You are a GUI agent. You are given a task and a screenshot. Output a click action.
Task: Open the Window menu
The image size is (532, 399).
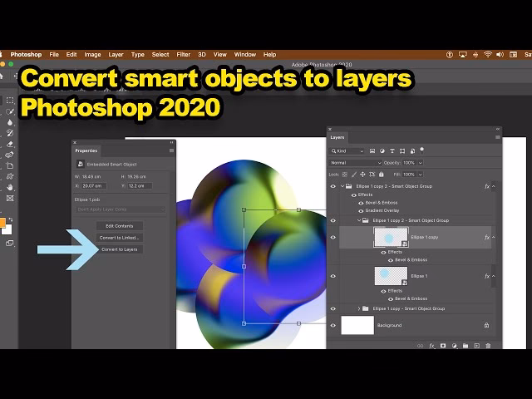[245, 55]
